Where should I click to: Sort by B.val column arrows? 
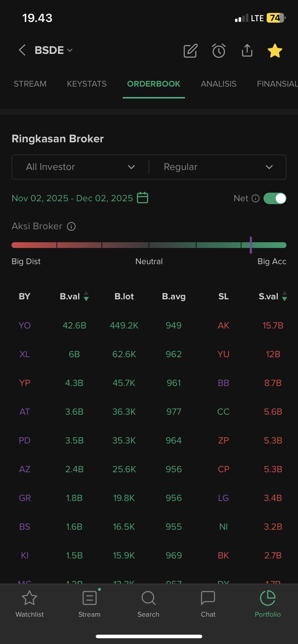pyautogui.click(x=86, y=296)
